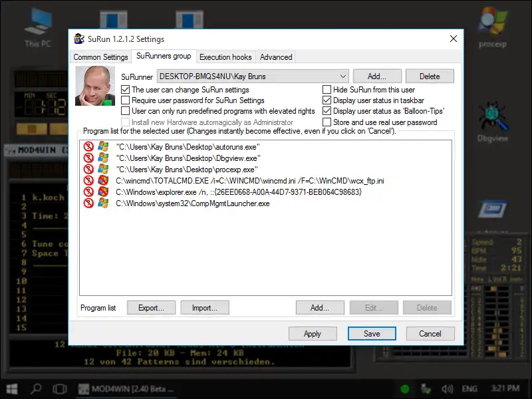Click the network tray icon
532x399 pixels.
[426, 389]
